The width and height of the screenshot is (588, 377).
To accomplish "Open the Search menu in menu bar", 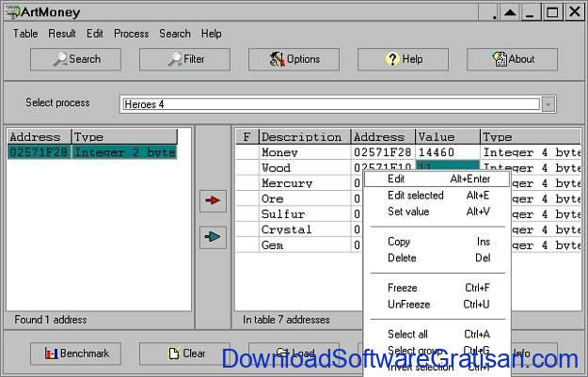I will coord(175,34).
